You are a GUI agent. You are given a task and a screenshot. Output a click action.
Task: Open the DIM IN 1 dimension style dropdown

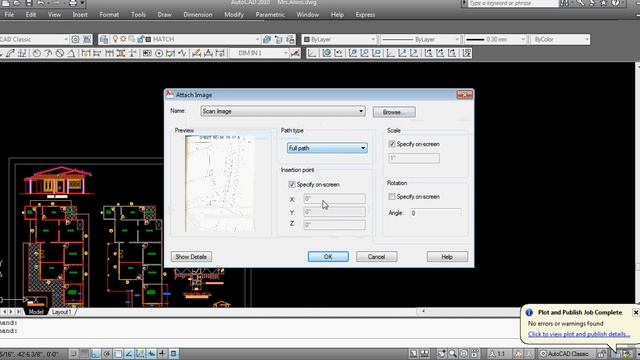tap(259, 53)
